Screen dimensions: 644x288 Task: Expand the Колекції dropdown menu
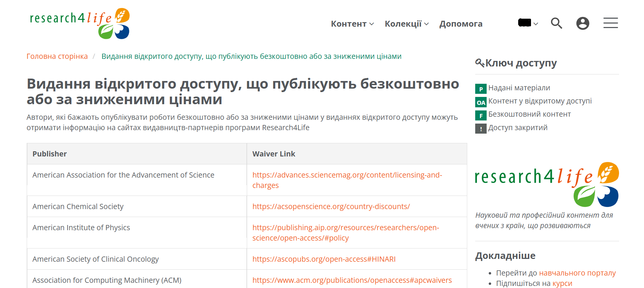(x=407, y=24)
